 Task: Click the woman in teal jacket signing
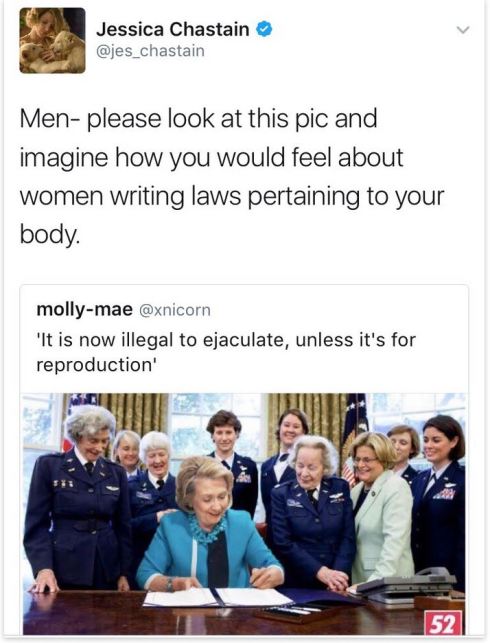click(210, 526)
